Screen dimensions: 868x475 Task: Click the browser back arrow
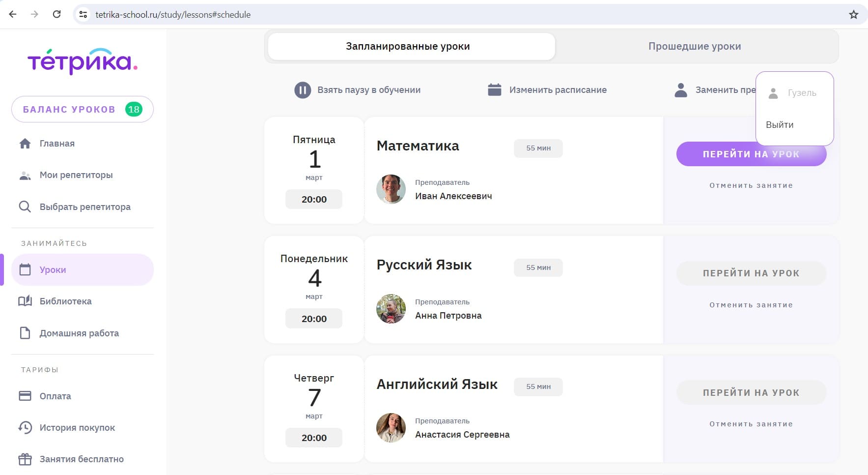13,14
